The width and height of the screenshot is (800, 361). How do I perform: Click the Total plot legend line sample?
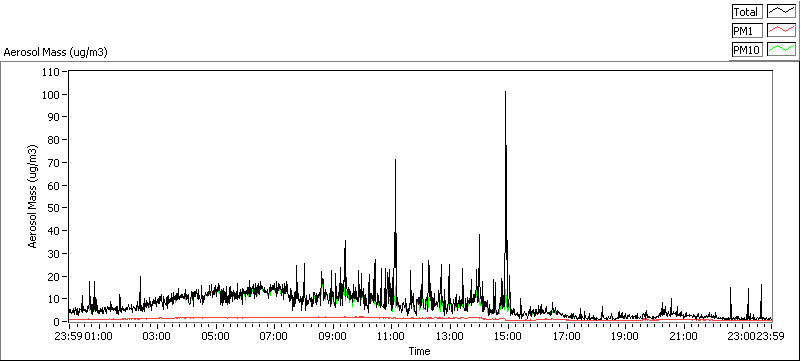click(x=782, y=12)
